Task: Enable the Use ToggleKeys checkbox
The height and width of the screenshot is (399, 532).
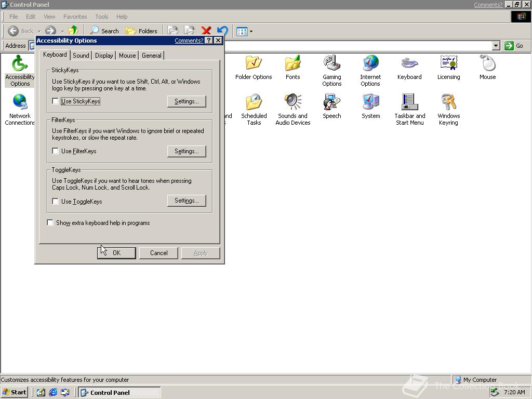Action: [55, 201]
